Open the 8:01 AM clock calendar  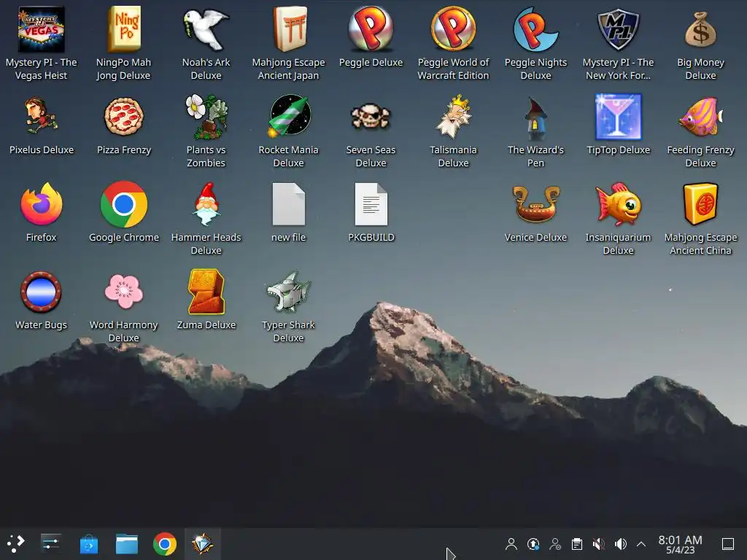[x=680, y=544]
